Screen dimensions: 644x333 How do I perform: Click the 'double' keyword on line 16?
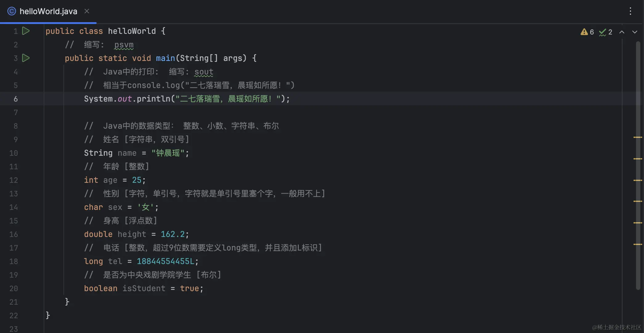(98, 234)
